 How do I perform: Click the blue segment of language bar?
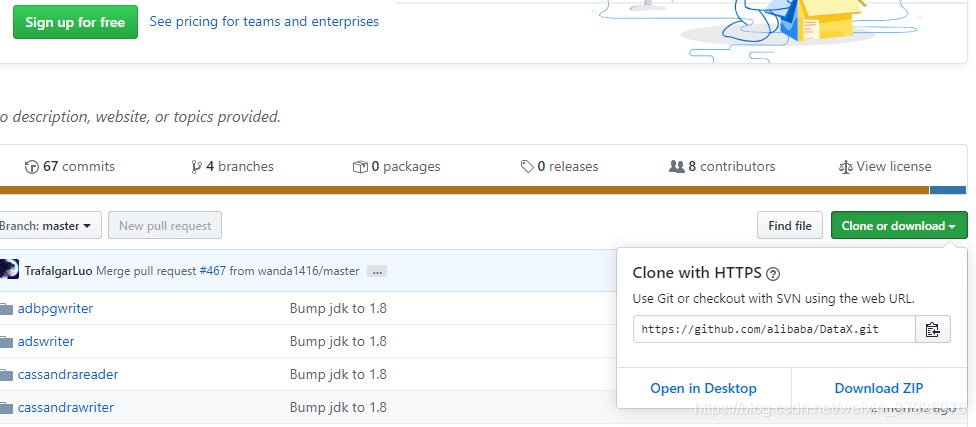coord(947,190)
